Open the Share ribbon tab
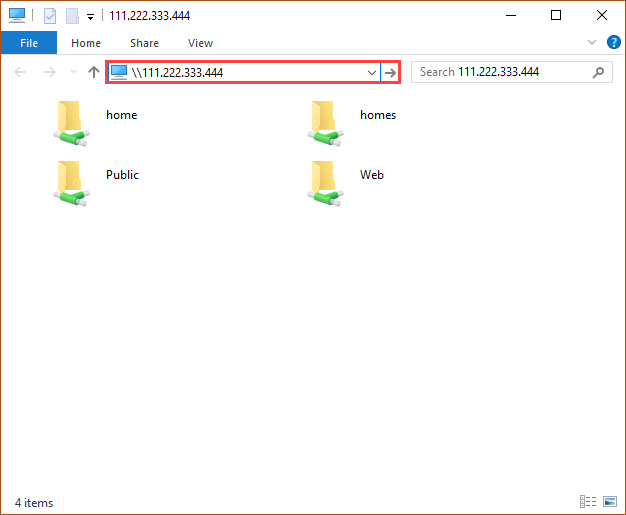This screenshot has width=626, height=515. pyautogui.click(x=144, y=43)
